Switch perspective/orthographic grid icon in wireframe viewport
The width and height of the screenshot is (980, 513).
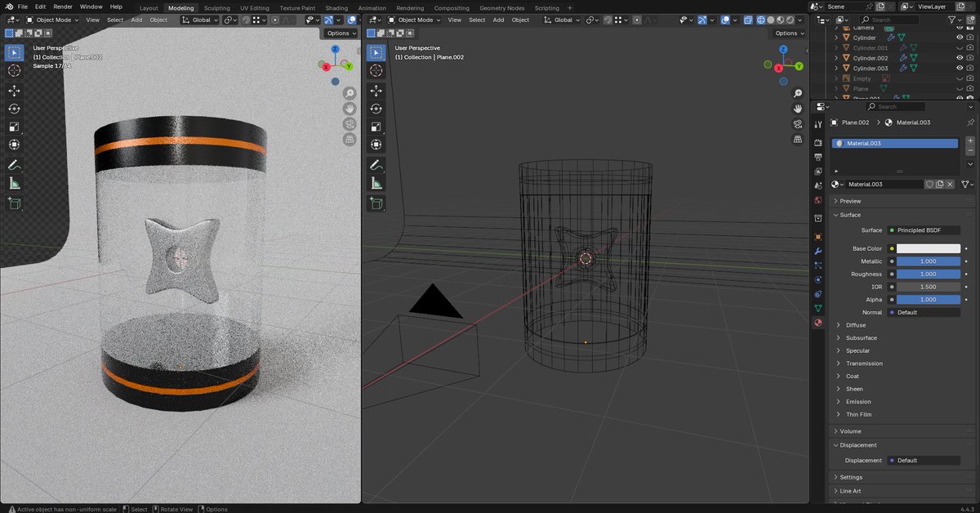coord(798,140)
